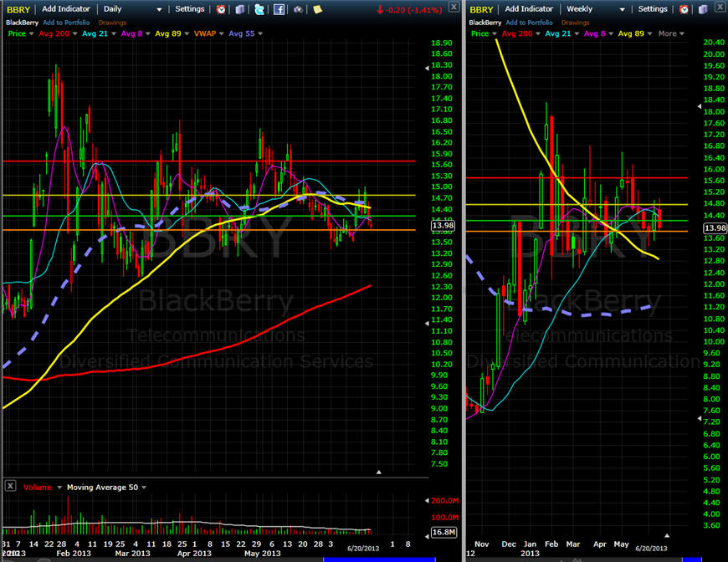Close the Volume indicator panel
The width and height of the screenshot is (728, 562).
tap(10, 486)
